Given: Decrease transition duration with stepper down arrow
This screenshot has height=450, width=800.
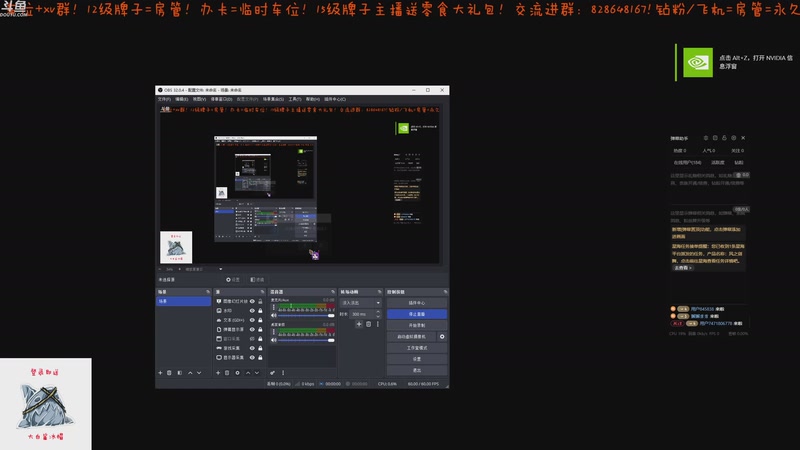Looking at the screenshot, I should (x=378, y=316).
